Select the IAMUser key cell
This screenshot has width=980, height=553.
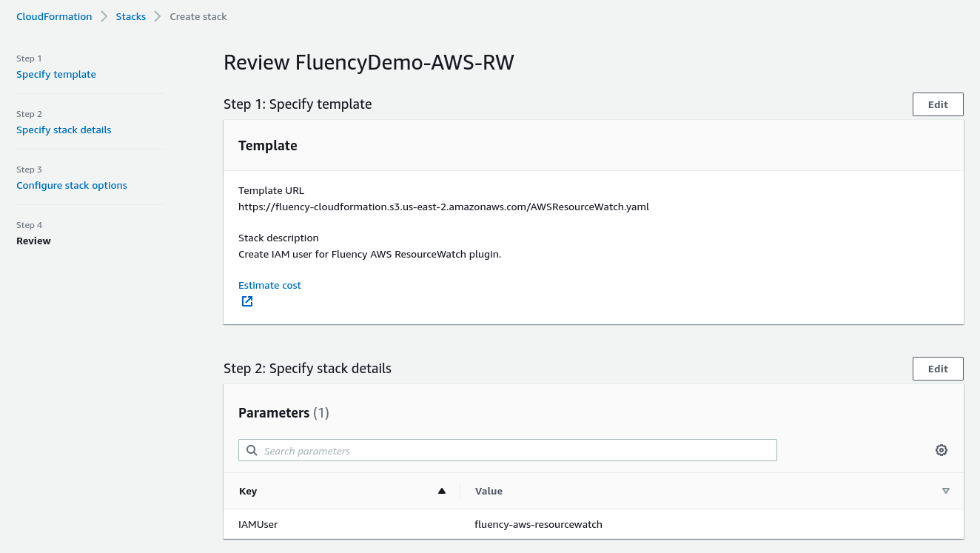[258, 524]
